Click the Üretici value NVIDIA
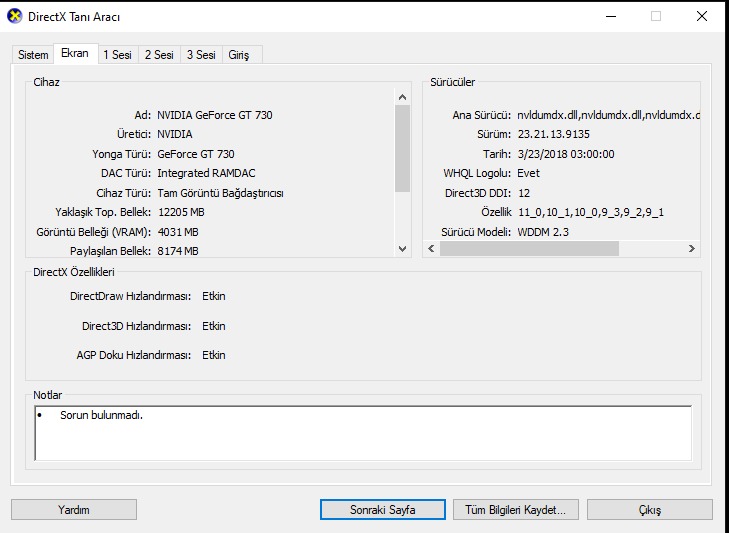Viewport: 729px width, 533px height. tap(175, 134)
